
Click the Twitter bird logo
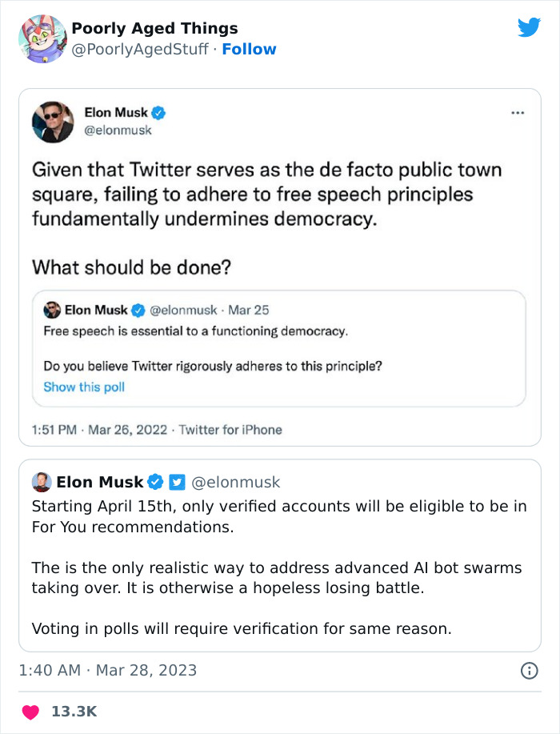pos(529,28)
